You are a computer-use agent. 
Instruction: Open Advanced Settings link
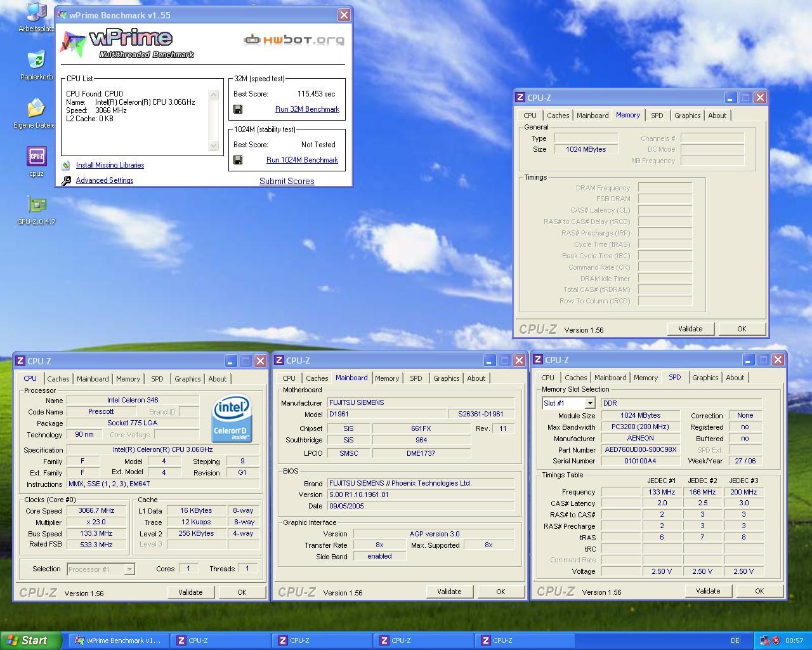(105, 180)
